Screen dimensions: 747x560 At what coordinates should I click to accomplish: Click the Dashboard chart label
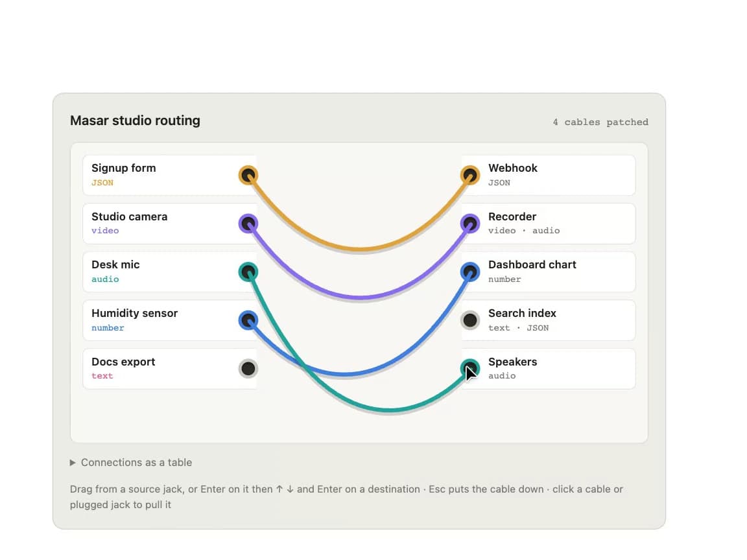coord(532,264)
